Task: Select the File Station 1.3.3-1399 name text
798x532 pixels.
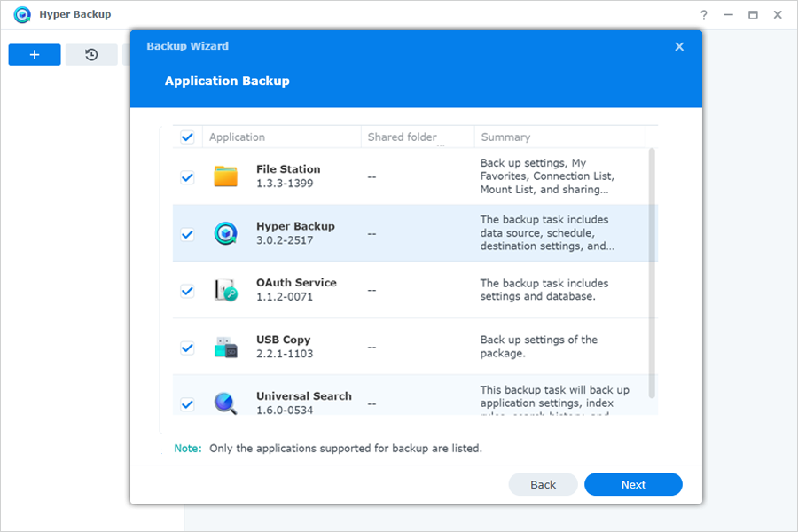Action: pos(288,176)
